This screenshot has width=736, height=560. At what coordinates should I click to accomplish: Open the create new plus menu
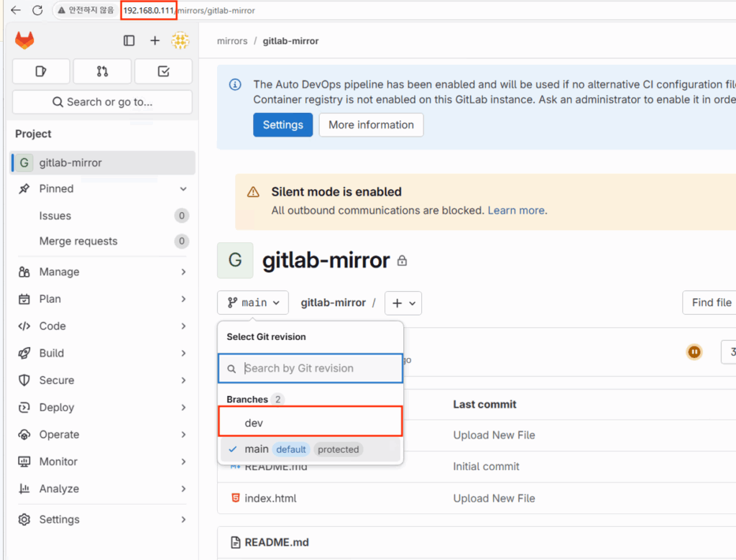pos(155,41)
